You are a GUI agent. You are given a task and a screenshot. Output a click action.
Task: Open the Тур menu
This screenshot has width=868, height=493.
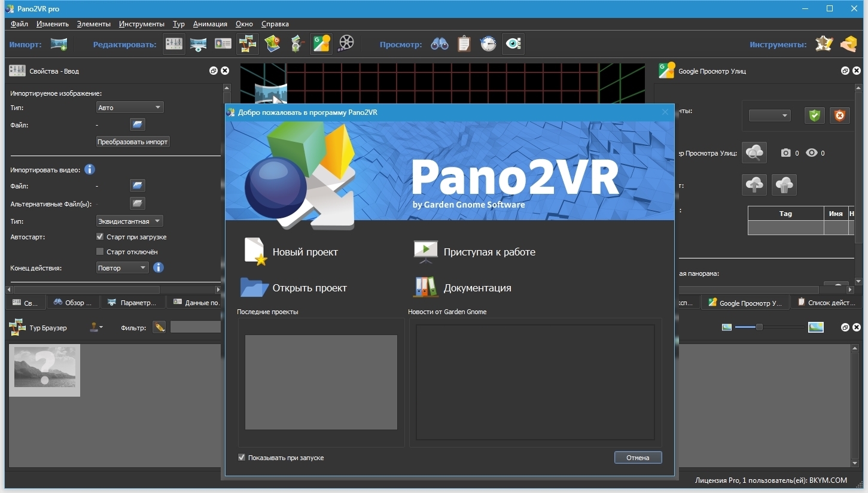179,24
